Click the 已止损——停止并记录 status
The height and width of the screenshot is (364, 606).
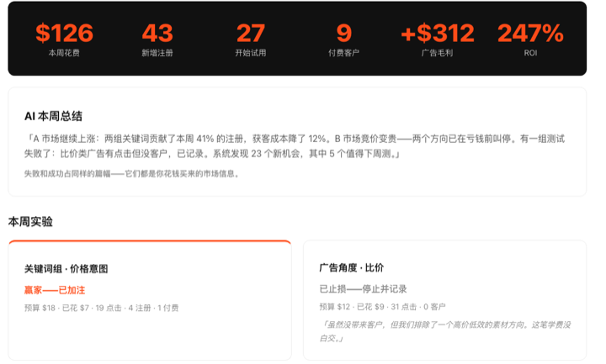(363, 288)
